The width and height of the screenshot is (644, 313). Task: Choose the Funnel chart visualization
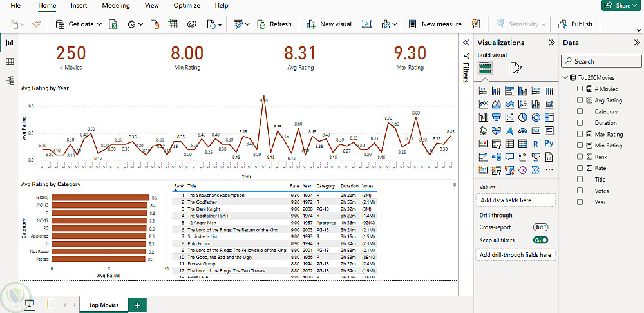(496, 117)
